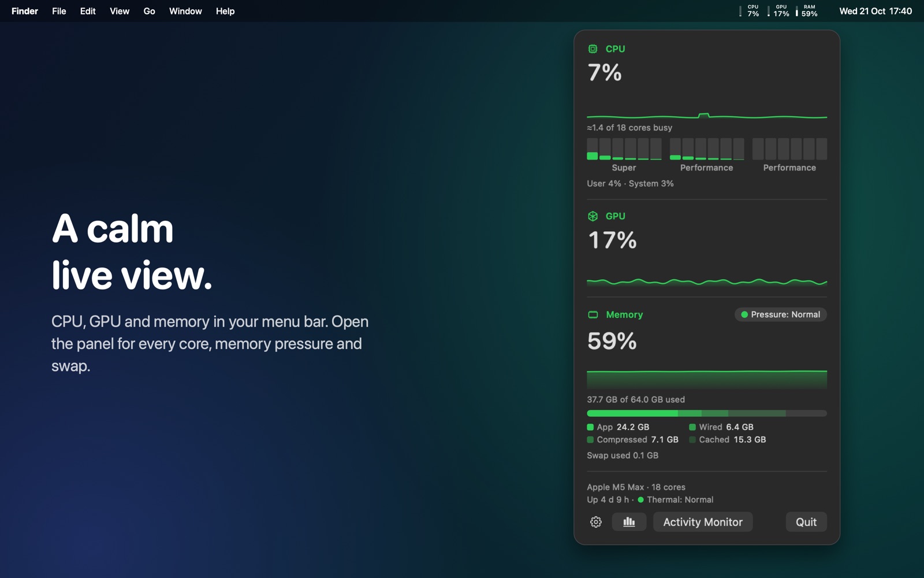Open the Window menu
Viewport: 924px width, 578px height.
[x=185, y=11]
